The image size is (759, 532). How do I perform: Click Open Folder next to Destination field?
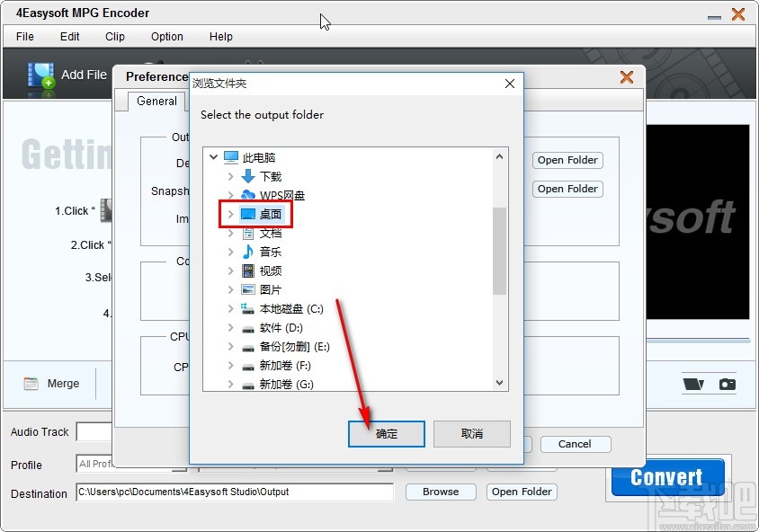coord(522,492)
